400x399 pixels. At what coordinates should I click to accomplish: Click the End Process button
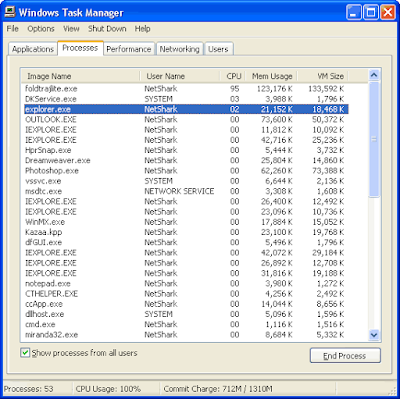coord(345,355)
